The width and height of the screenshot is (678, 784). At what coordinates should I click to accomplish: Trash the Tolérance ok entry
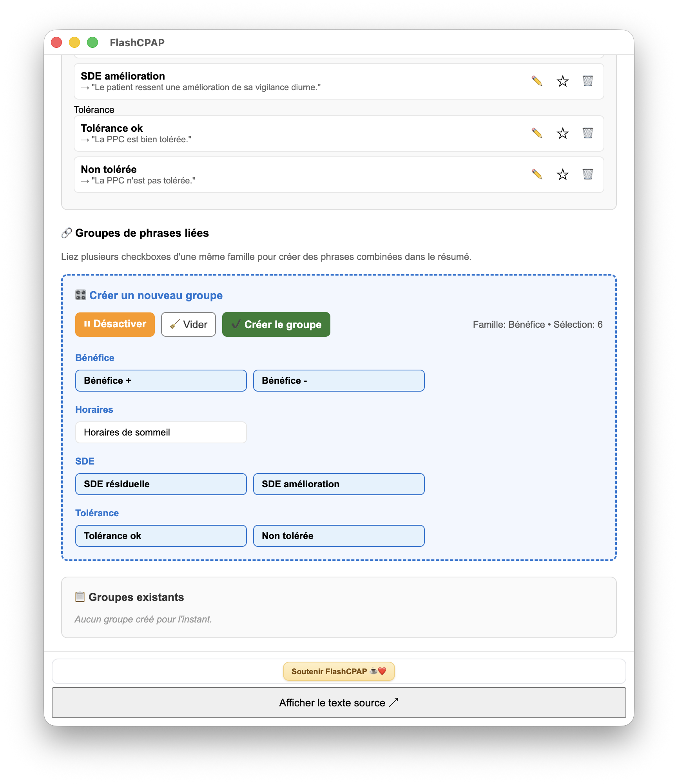[x=587, y=133]
